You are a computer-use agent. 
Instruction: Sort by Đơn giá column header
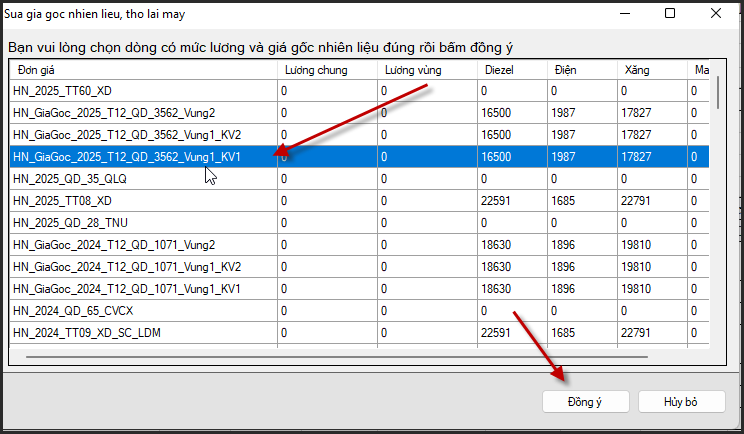click(x=142, y=70)
